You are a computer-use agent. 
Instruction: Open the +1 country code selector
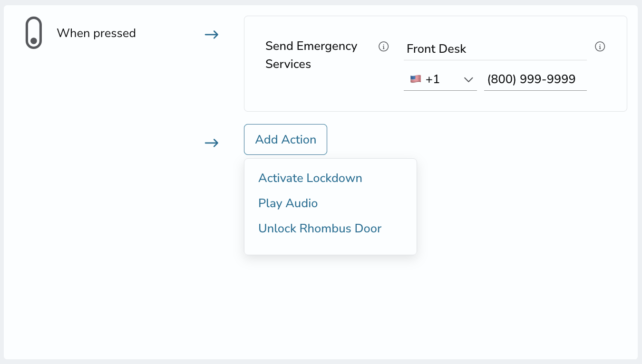coord(440,79)
